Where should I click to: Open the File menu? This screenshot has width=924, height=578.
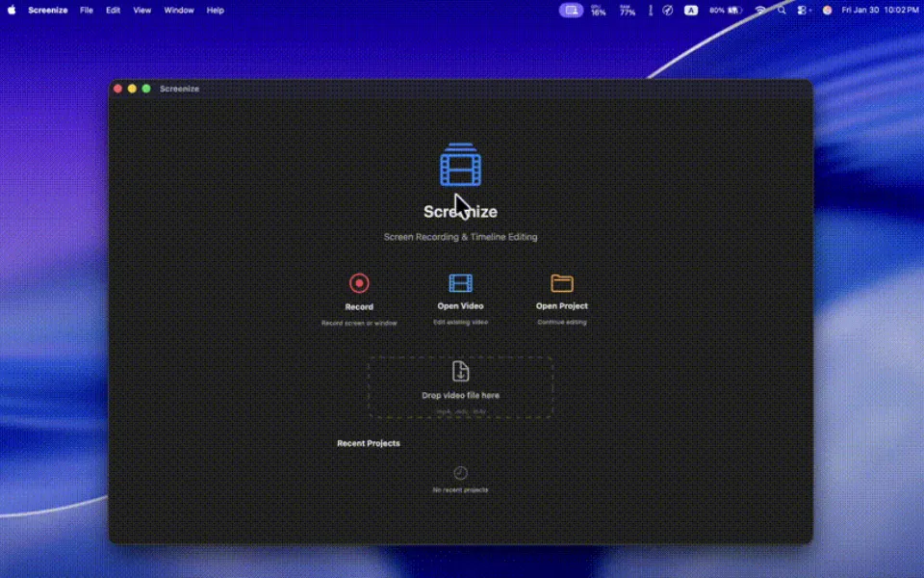[87, 10]
